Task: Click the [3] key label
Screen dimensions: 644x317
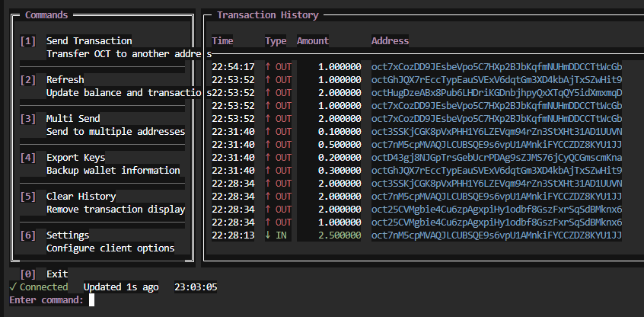Action: 28,118
